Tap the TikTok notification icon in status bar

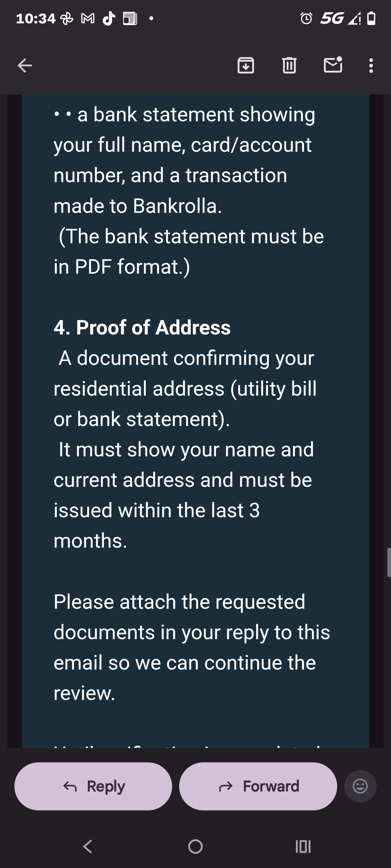click(109, 19)
